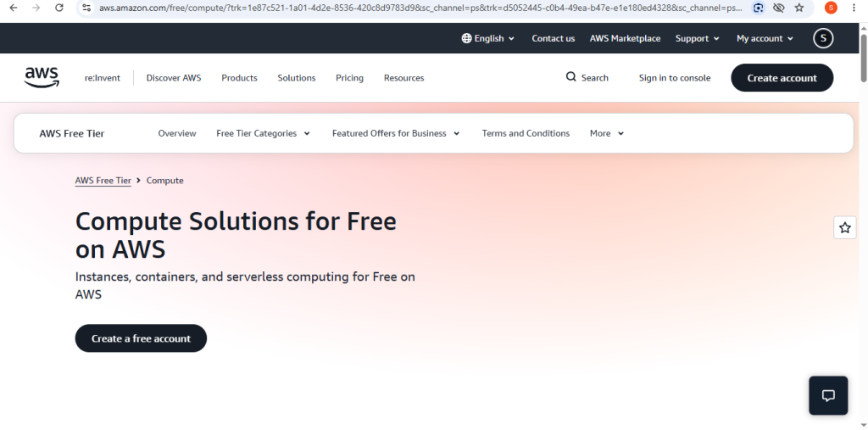868x430 pixels.
Task: Click the search magnifier icon
Action: [570, 77]
